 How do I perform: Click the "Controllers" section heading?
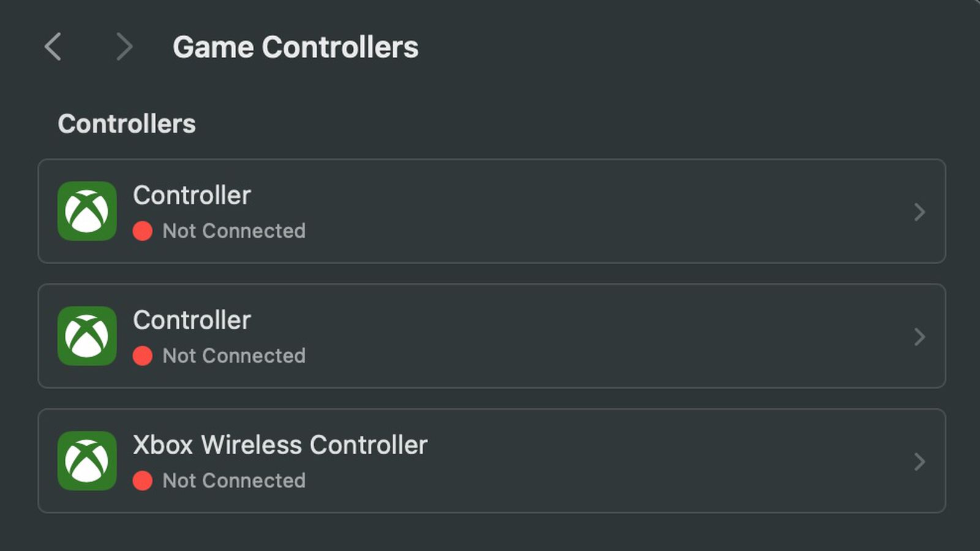click(127, 124)
